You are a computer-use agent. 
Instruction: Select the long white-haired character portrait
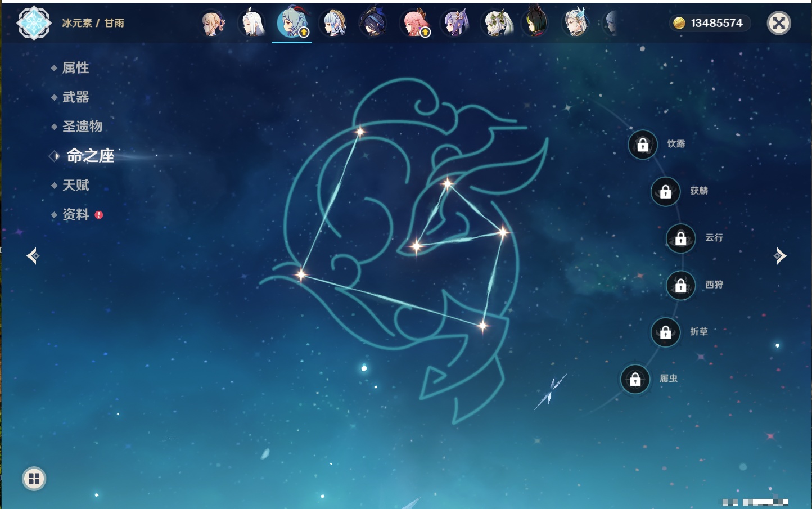[x=251, y=23]
